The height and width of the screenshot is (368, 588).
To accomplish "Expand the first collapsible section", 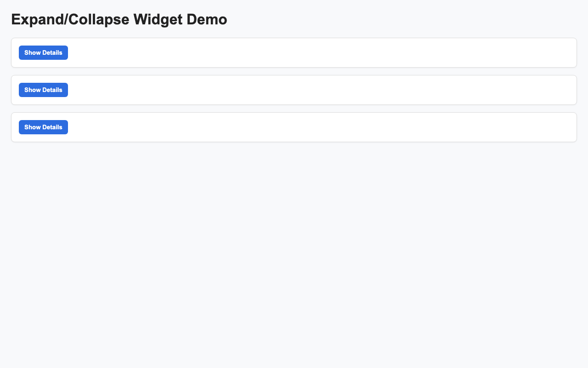I will [43, 53].
